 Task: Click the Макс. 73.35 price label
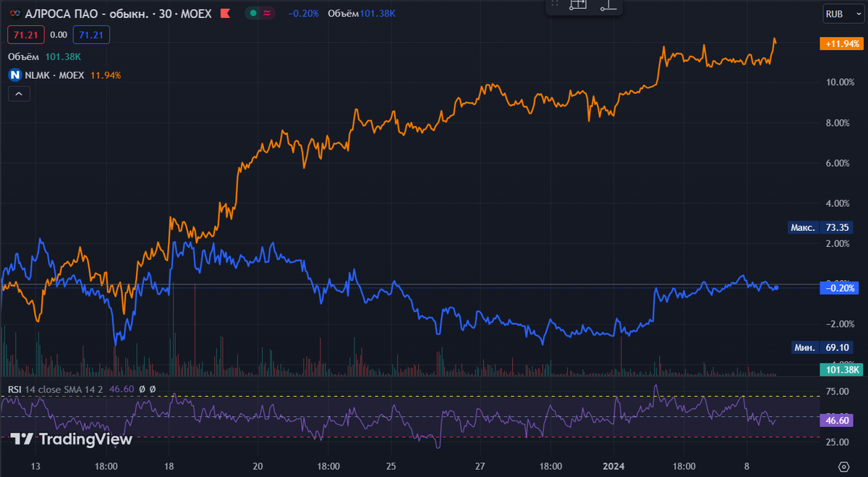(821, 227)
